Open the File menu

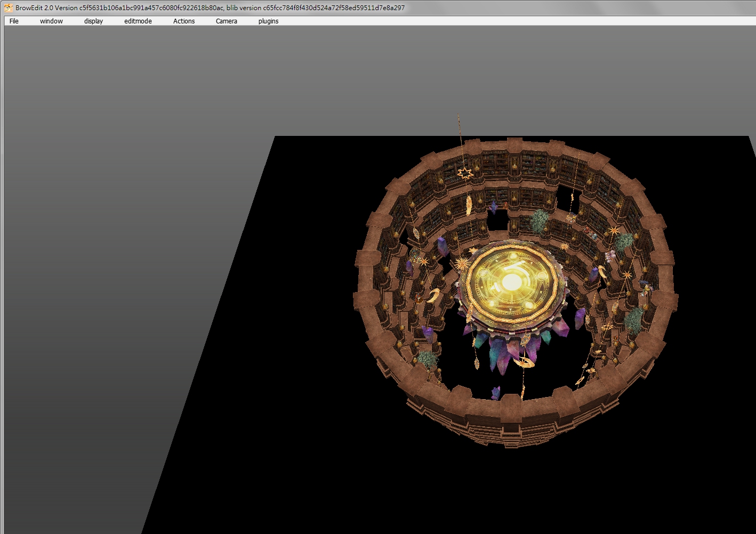click(14, 21)
